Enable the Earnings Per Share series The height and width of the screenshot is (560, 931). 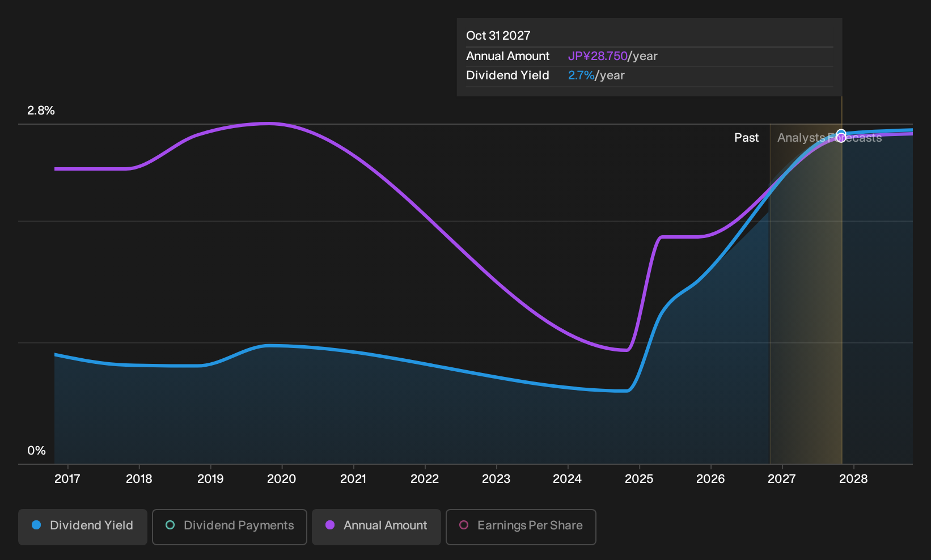pyautogui.click(x=521, y=527)
